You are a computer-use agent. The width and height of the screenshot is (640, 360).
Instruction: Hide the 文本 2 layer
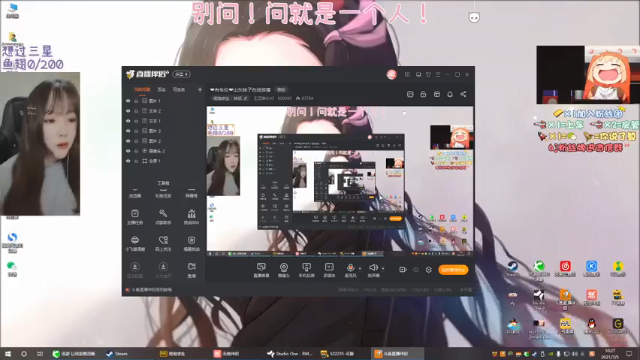pos(128,111)
